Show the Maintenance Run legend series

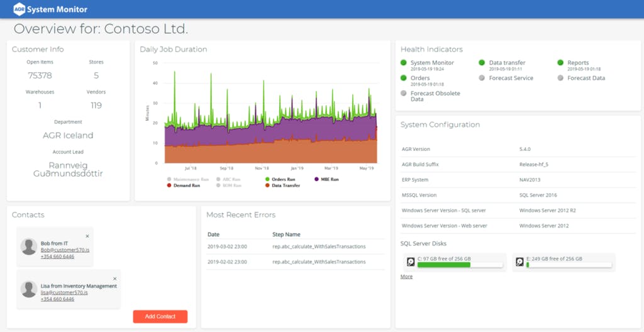(x=188, y=179)
